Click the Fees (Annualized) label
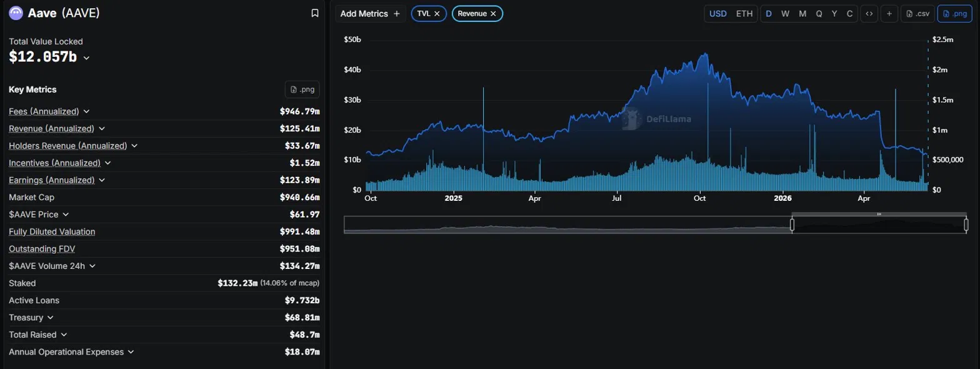This screenshot has width=980, height=369. click(44, 111)
